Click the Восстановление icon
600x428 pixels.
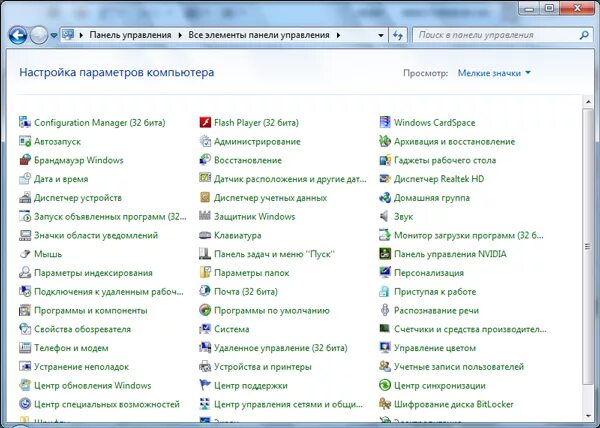click(205, 160)
